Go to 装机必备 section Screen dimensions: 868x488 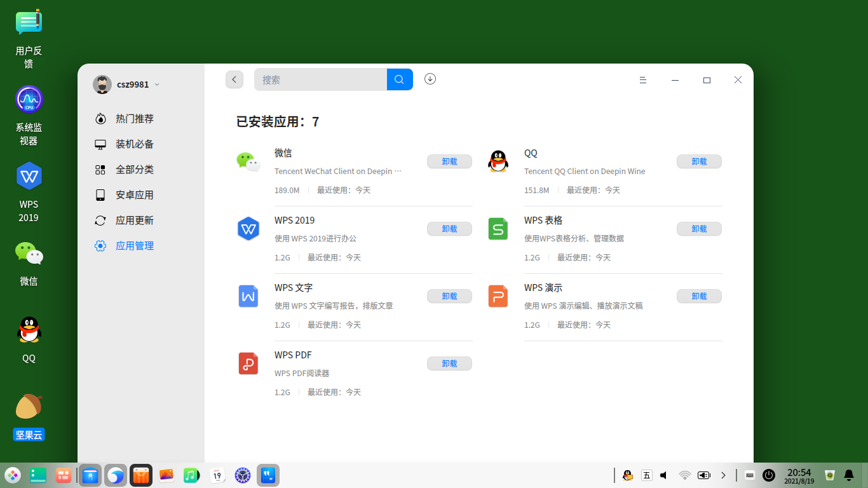(134, 144)
